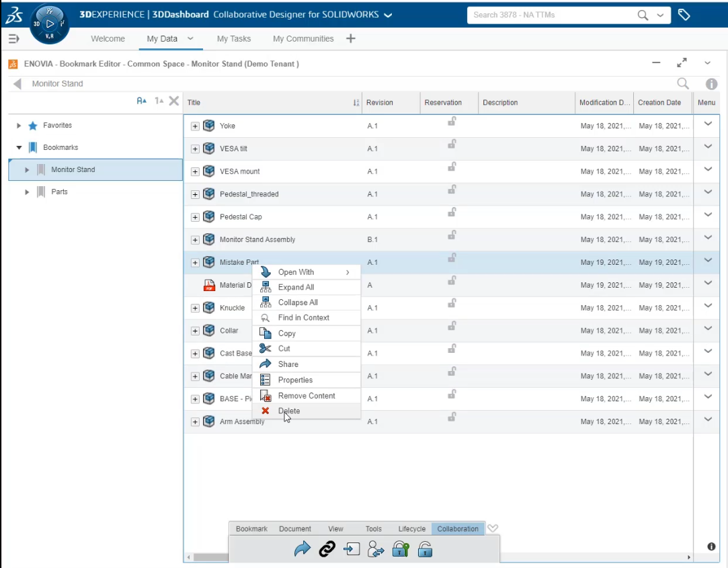728x568 pixels.
Task: Sort by the Revision column header
Action: click(x=380, y=102)
